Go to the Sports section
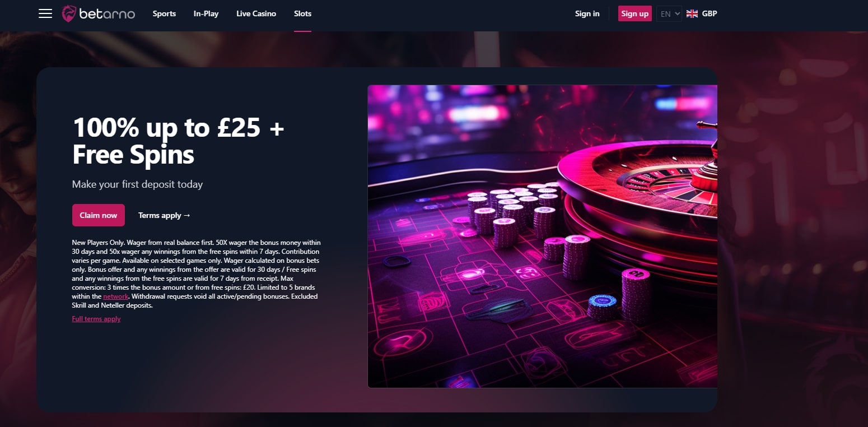Image resolution: width=868 pixels, height=427 pixels. point(164,13)
